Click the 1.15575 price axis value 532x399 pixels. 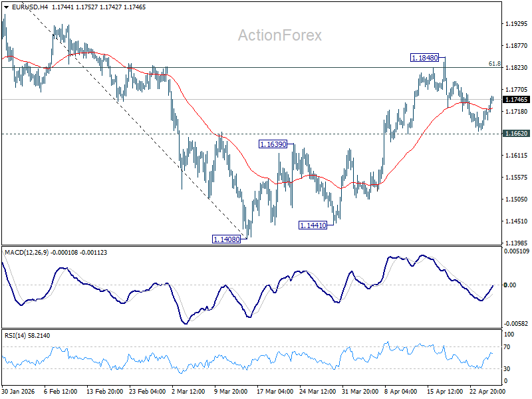pyautogui.click(x=517, y=178)
